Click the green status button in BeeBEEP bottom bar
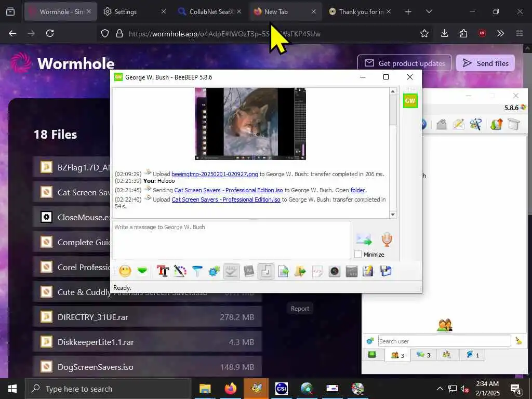 tap(372, 355)
